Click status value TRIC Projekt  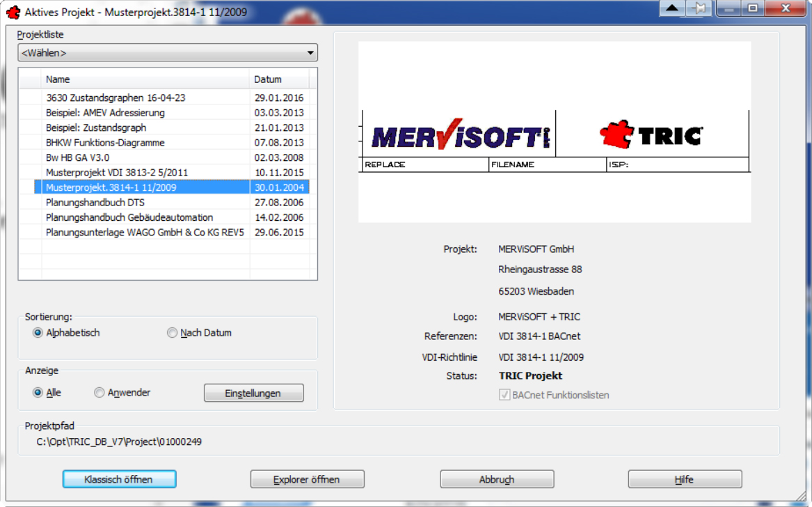tap(530, 376)
